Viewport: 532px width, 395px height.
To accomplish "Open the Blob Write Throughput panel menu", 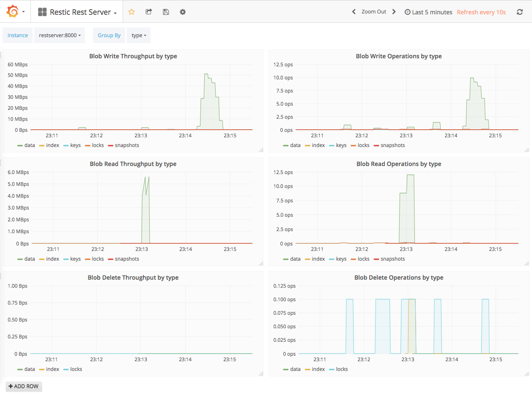I will pyautogui.click(x=133, y=56).
